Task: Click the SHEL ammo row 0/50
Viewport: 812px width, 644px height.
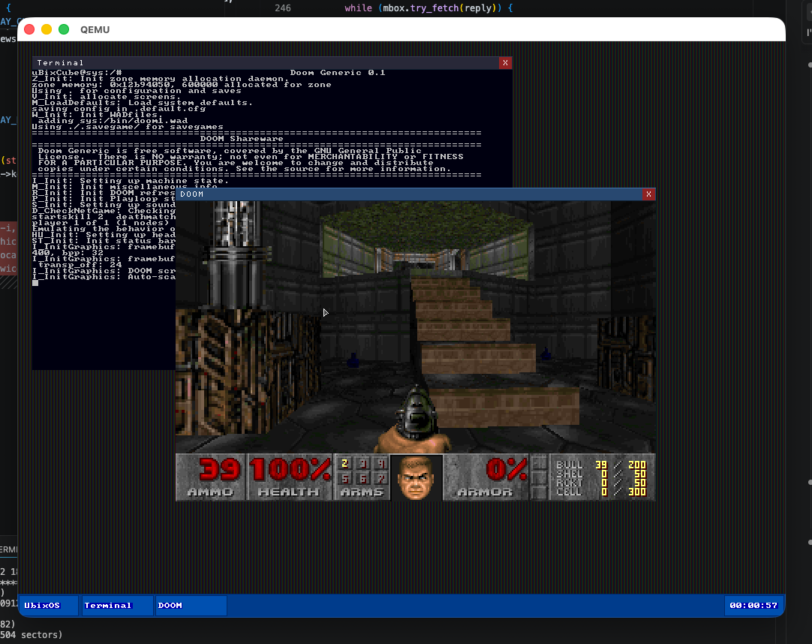Action: click(600, 474)
